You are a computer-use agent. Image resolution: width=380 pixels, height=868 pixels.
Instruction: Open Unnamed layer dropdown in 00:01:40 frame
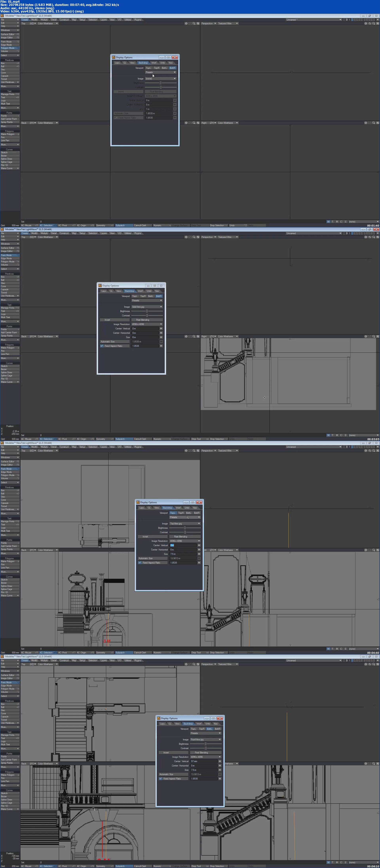tap(314, 20)
